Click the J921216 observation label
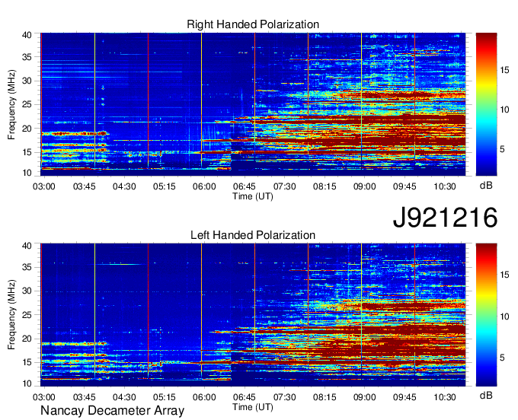The height and width of the screenshot is (420, 518). pyautogui.click(x=445, y=217)
